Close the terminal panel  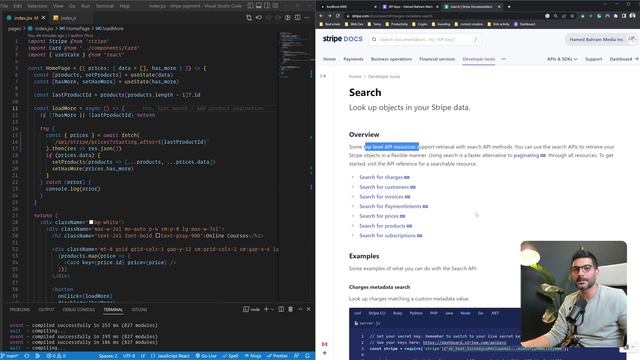pyautogui.click(x=309, y=309)
